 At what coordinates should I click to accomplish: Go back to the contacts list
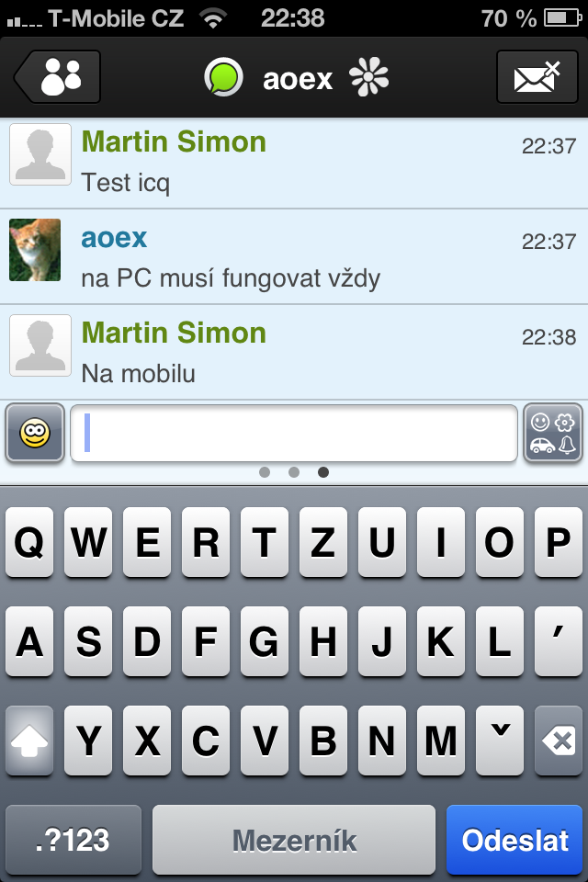point(57,76)
